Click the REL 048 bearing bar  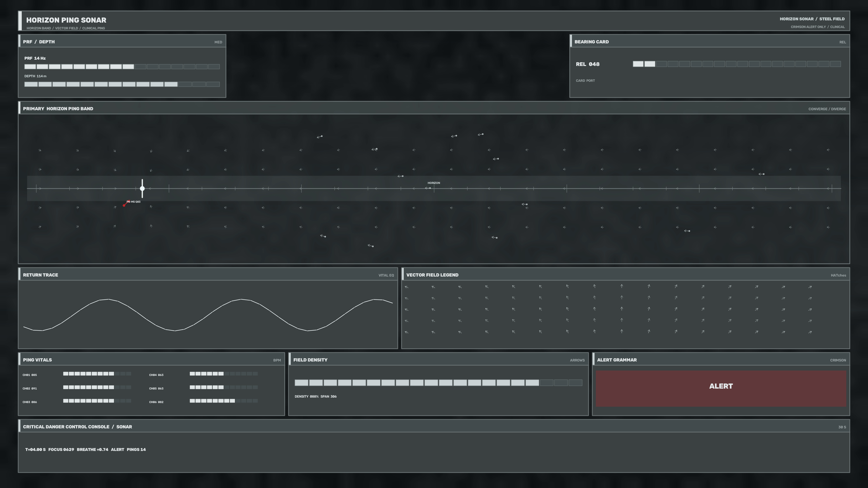[x=737, y=64]
